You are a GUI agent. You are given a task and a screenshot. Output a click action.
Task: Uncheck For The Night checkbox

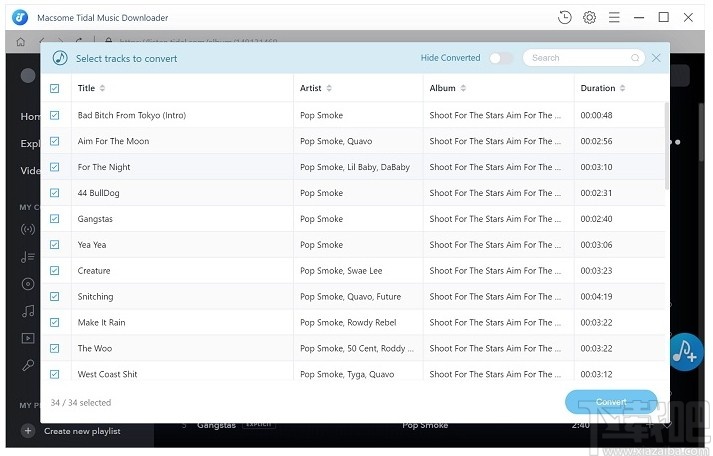coord(55,167)
